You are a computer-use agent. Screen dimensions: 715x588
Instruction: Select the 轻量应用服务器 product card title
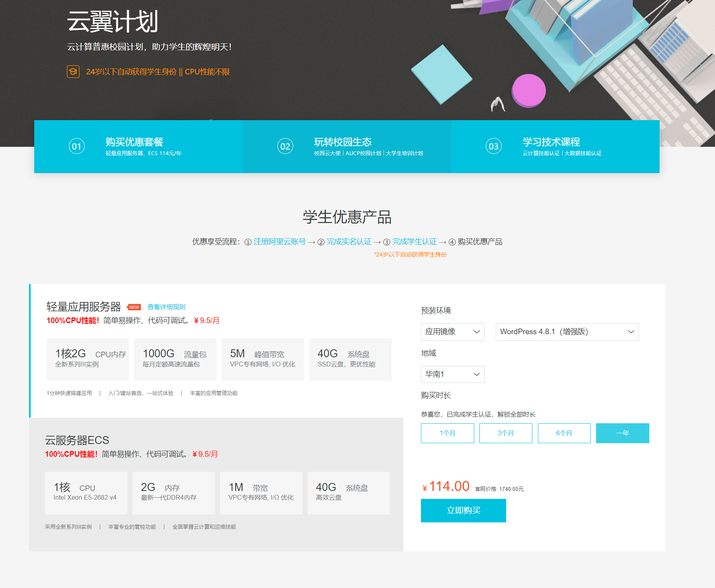84,307
